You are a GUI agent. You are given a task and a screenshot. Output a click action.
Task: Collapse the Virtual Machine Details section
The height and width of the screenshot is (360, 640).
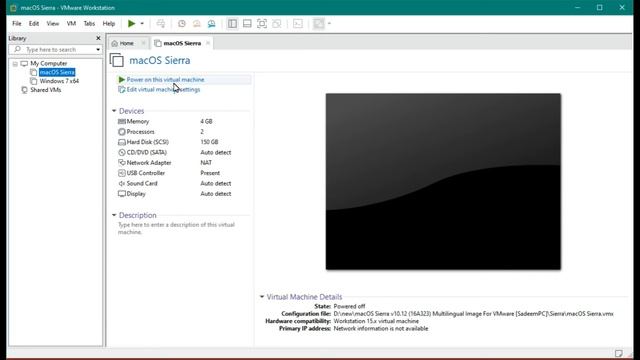[x=262, y=297]
